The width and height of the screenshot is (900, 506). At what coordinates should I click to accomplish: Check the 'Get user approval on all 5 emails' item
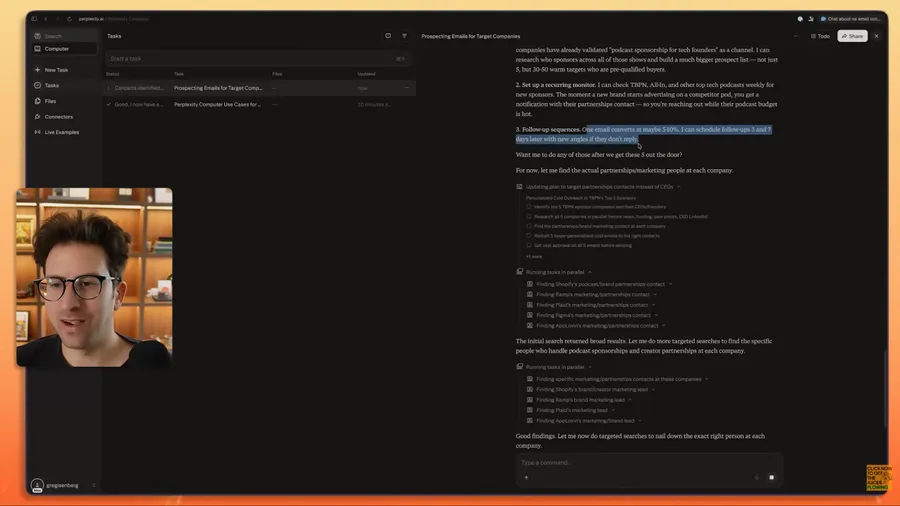pyautogui.click(x=529, y=245)
